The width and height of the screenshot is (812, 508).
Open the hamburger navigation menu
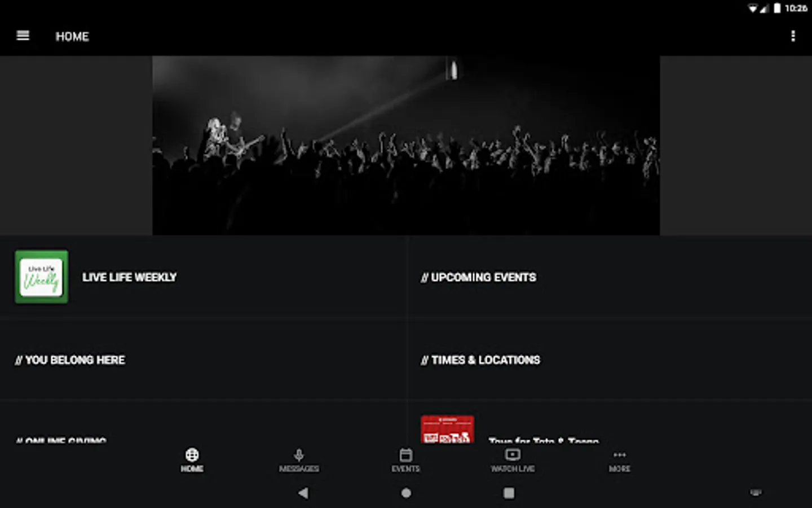click(23, 36)
